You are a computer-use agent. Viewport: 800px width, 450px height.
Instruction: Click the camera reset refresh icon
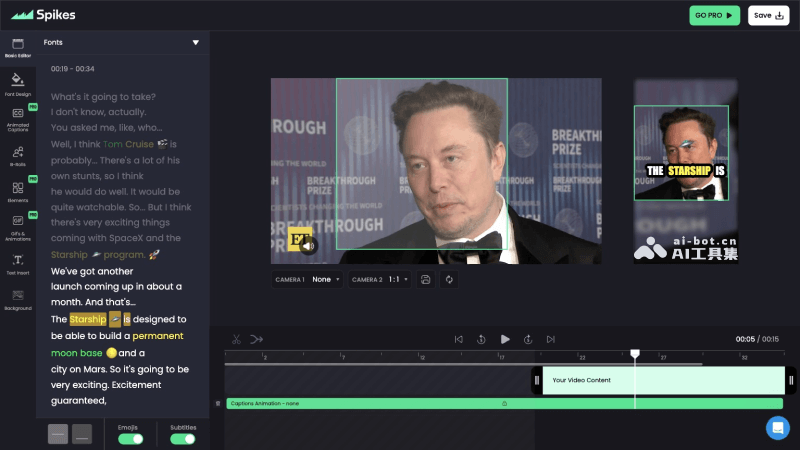pos(449,280)
